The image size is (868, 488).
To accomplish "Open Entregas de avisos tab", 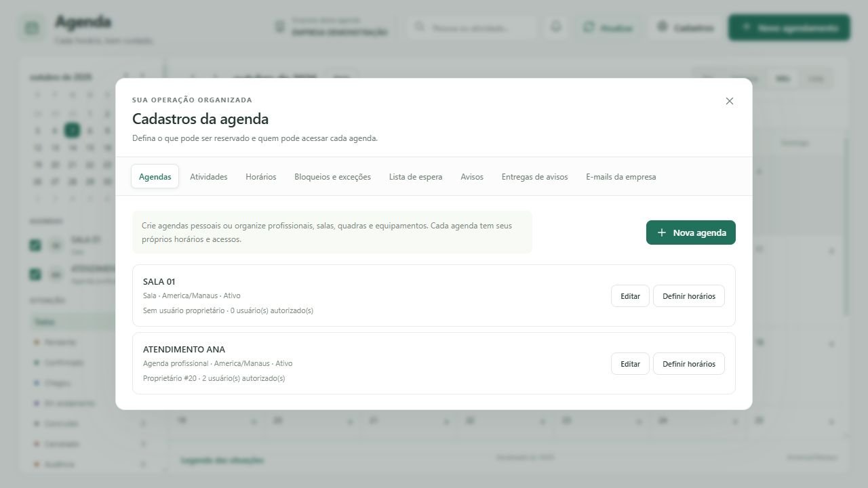I will tap(534, 176).
